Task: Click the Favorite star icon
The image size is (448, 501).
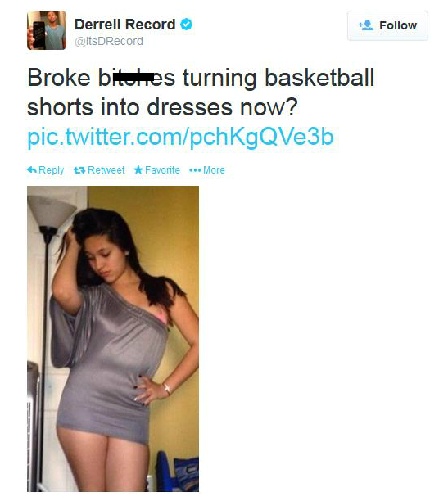Action: pos(138,169)
